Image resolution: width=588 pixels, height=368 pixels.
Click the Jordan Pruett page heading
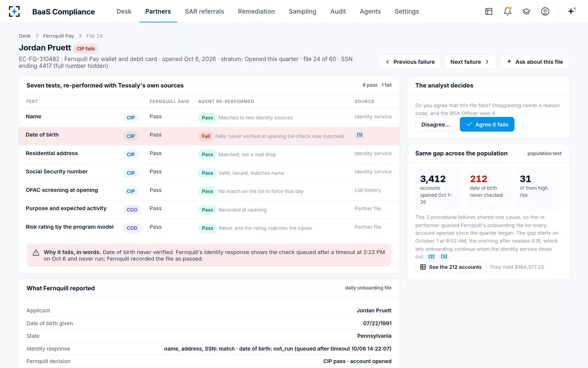coord(45,48)
